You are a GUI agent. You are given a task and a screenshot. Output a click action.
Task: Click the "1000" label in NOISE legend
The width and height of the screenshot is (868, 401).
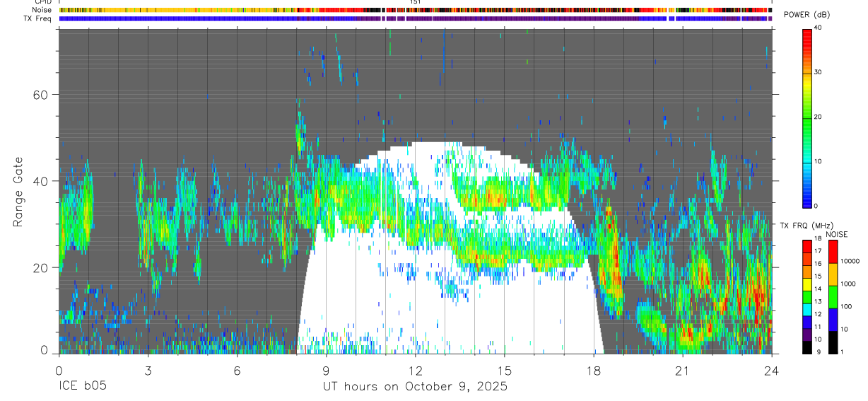click(x=847, y=284)
